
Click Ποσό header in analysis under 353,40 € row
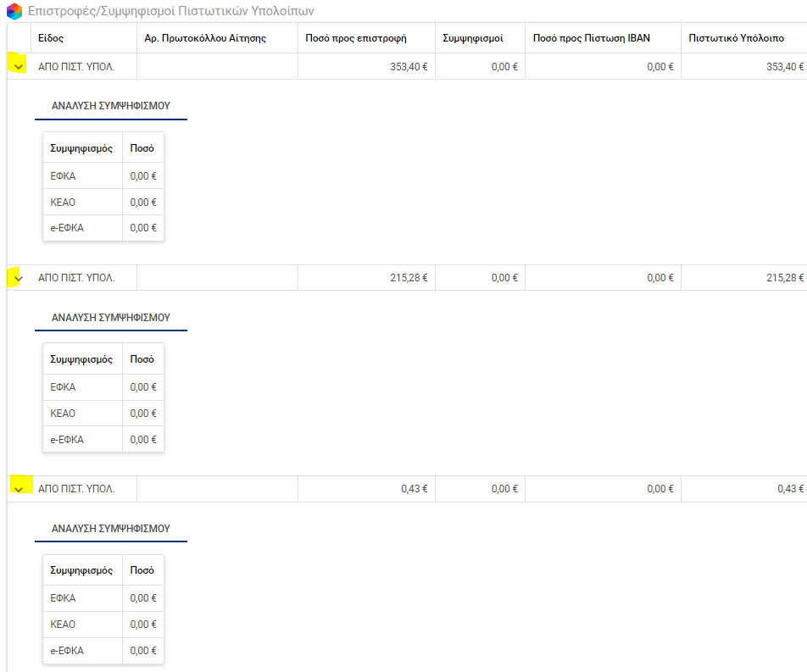(x=142, y=148)
